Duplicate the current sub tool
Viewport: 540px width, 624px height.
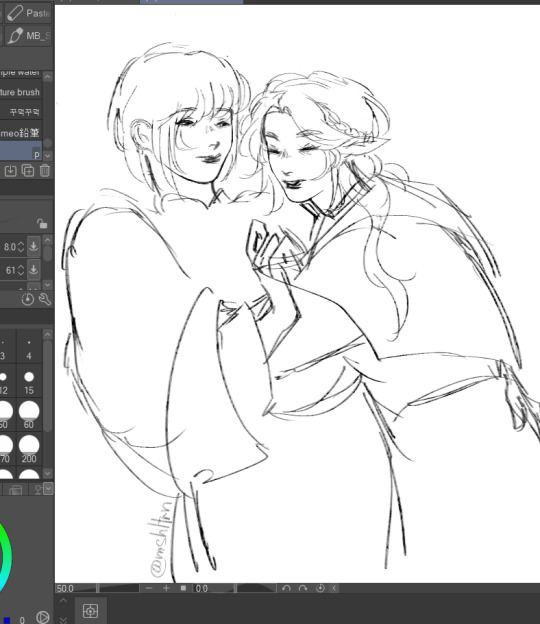click(28, 171)
